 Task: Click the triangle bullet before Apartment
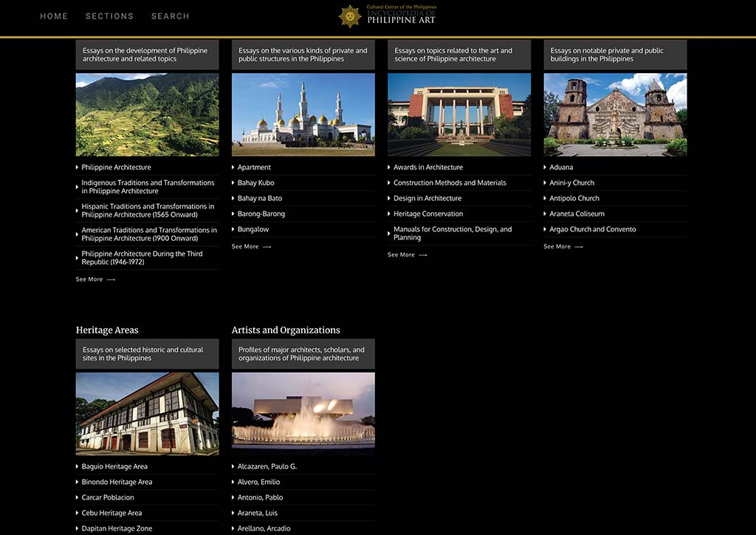(233, 167)
